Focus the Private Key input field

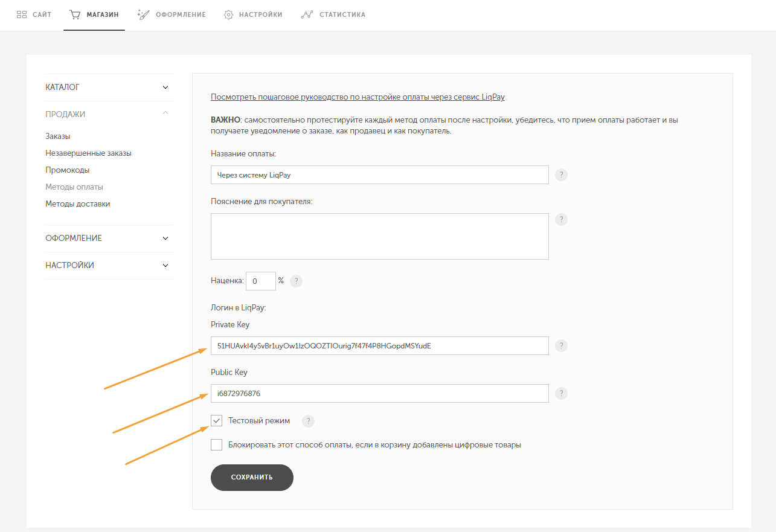coord(380,346)
